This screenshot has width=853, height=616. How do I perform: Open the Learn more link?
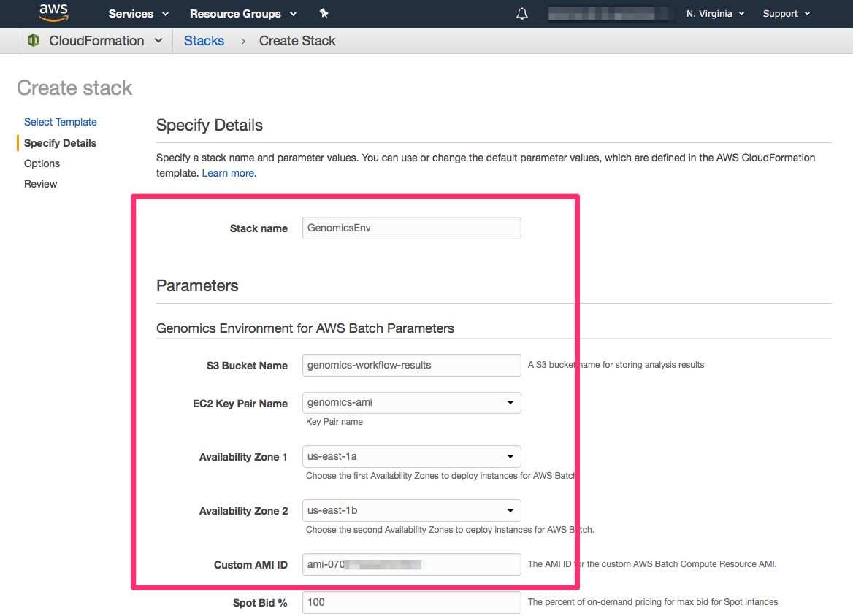tap(229, 173)
